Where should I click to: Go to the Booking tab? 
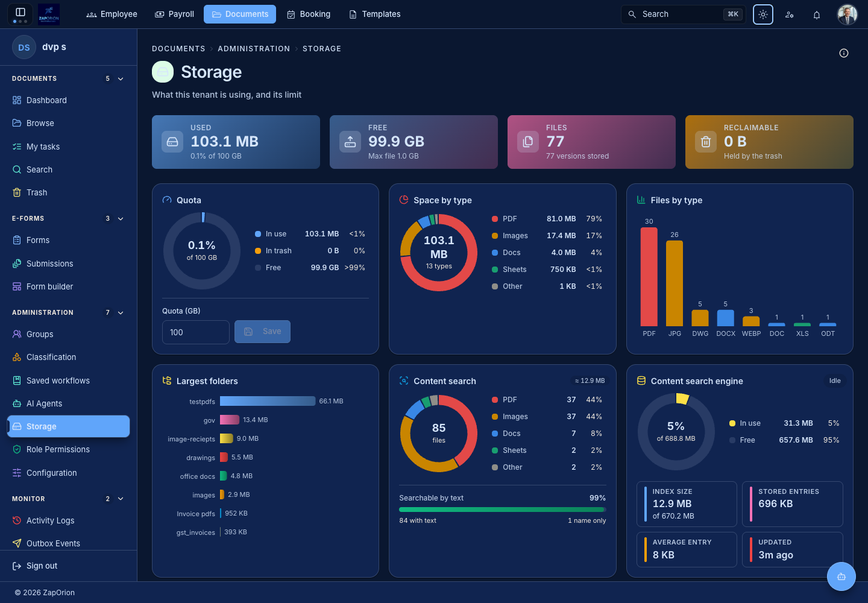pyautogui.click(x=308, y=14)
